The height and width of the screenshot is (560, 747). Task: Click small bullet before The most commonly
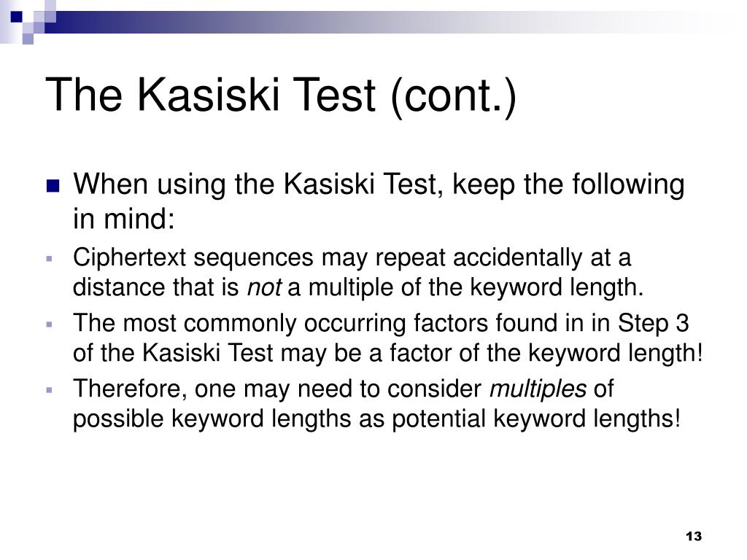pos(49,324)
